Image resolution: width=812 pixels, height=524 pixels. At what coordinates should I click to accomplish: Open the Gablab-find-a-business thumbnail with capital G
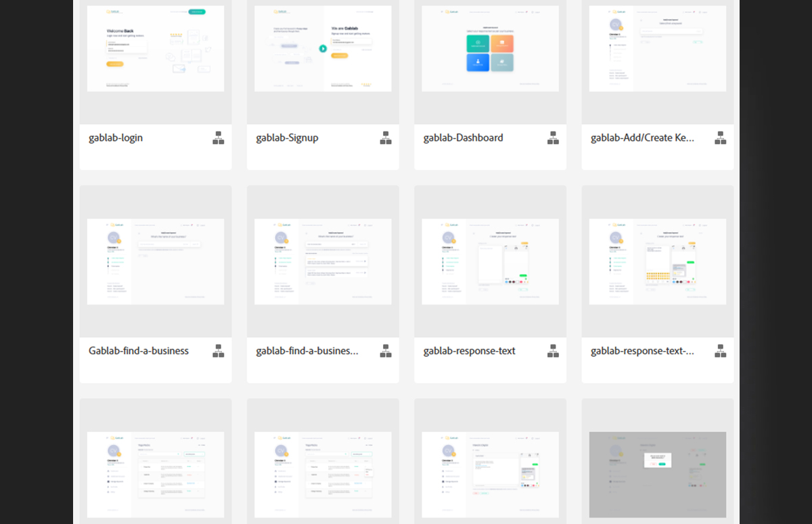pyautogui.click(x=156, y=261)
